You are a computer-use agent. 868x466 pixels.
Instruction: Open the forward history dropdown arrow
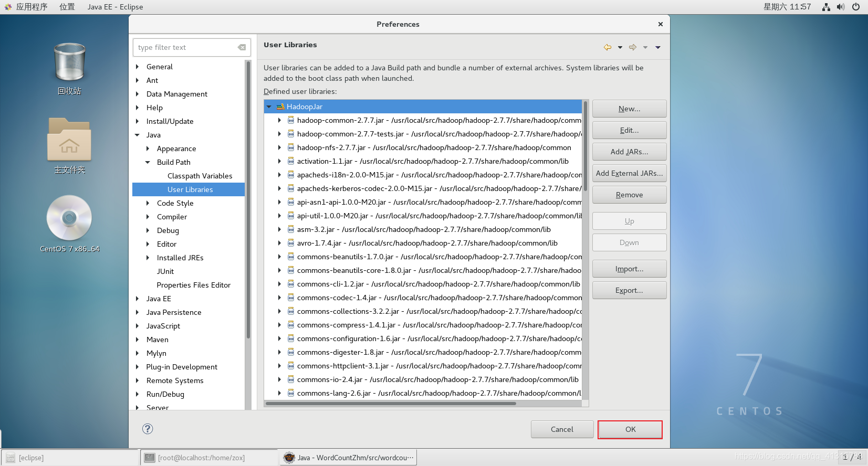pyautogui.click(x=645, y=47)
